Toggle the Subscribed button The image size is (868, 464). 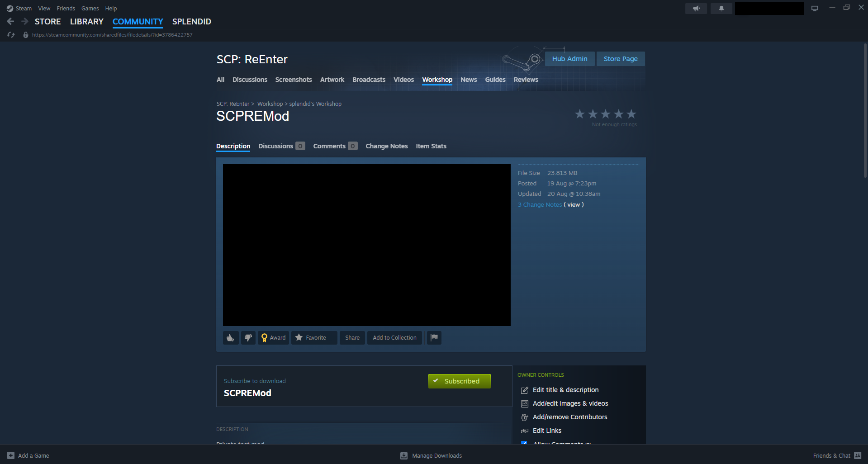click(460, 381)
